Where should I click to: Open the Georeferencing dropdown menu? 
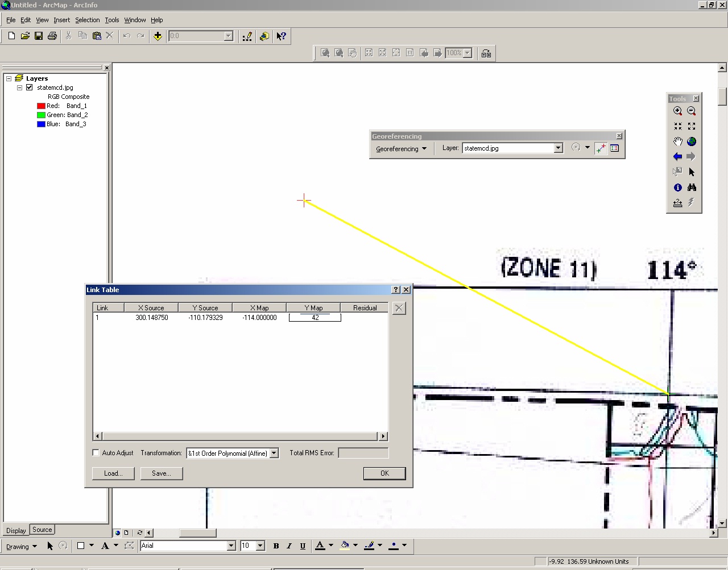coord(402,148)
